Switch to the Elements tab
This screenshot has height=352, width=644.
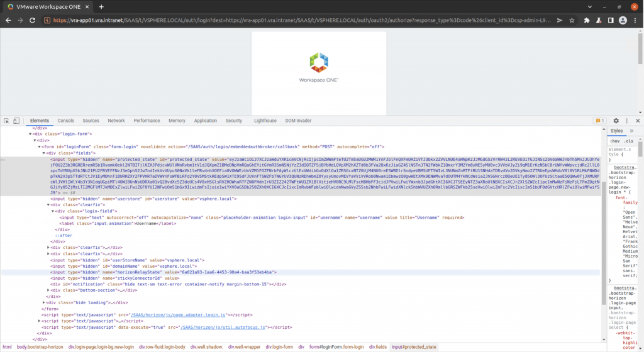pos(40,121)
